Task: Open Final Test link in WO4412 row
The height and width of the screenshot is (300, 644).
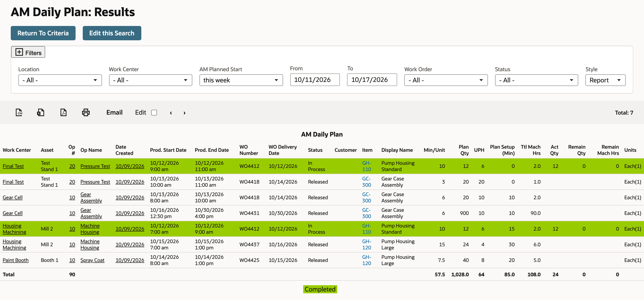Action: coord(13,166)
